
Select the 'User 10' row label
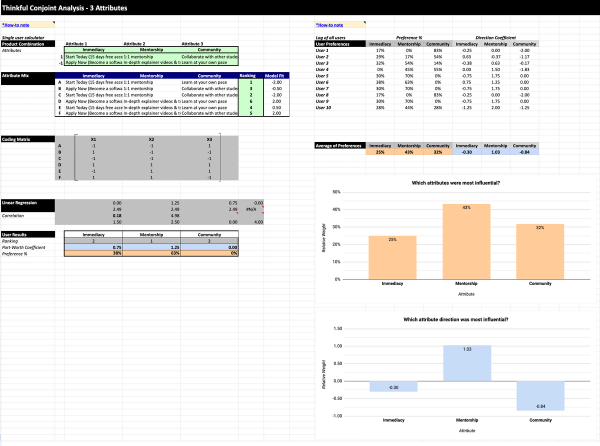[x=323, y=107]
